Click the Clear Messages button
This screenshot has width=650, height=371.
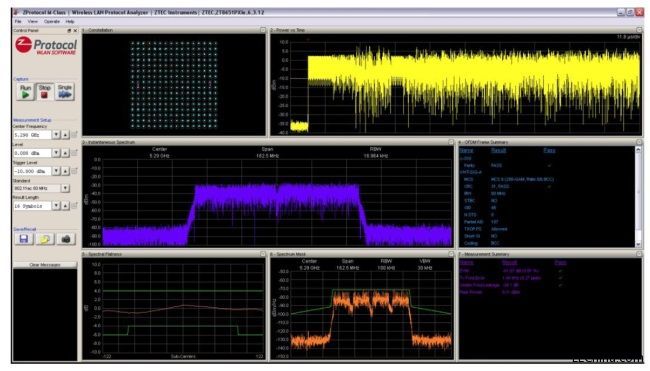[45, 264]
